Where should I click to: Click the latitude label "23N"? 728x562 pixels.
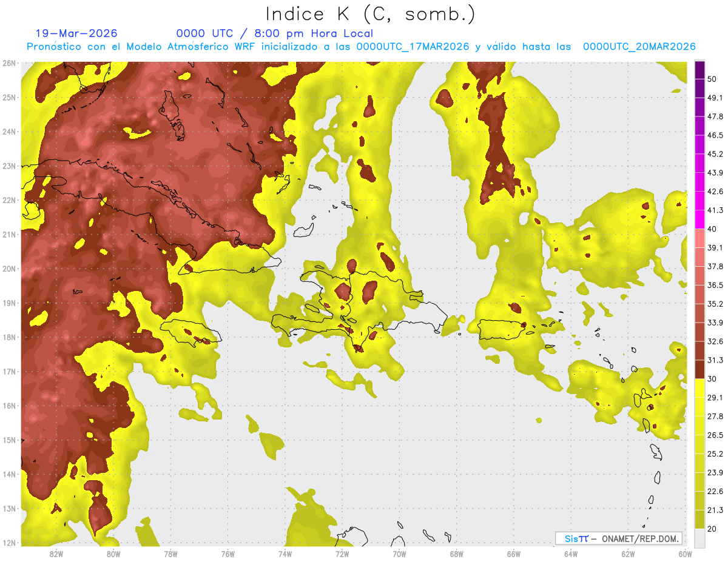pyautogui.click(x=9, y=166)
